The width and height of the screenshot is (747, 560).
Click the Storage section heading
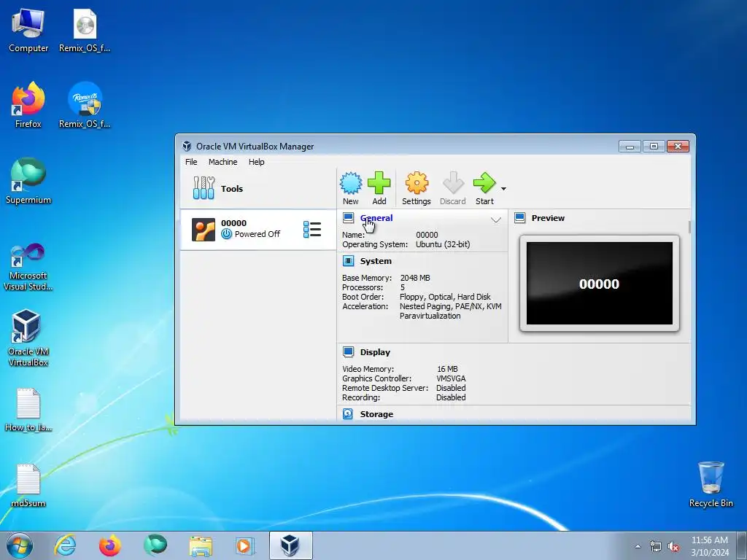(376, 414)
